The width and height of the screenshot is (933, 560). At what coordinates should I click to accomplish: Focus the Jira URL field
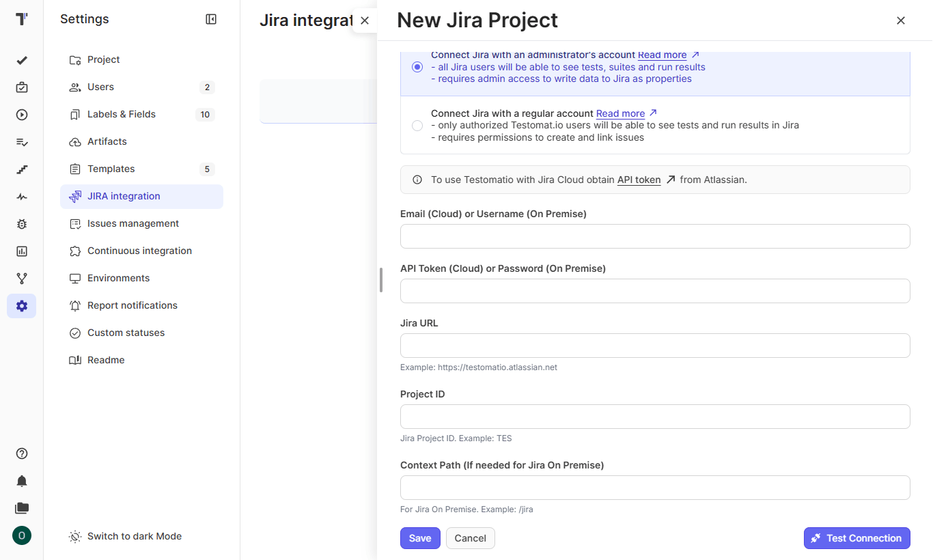pyautogui.click(x=655, y=346)
